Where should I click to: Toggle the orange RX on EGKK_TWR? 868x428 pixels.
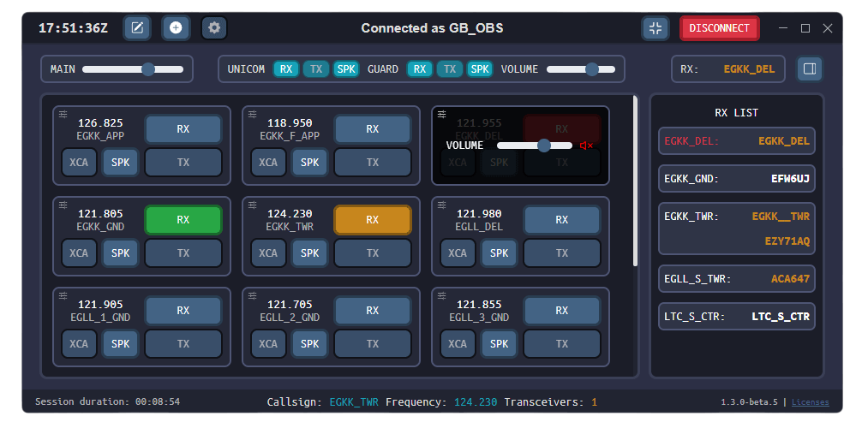pyautogui.click(x=373, y=219)
